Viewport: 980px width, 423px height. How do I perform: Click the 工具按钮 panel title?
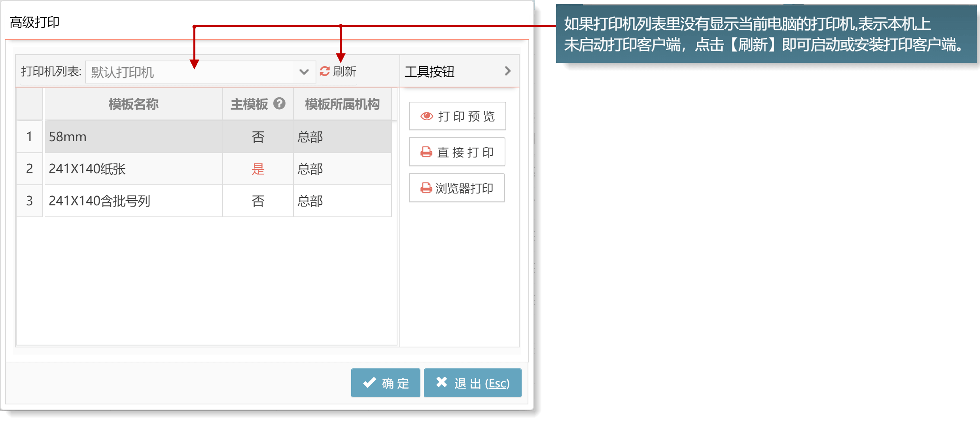[x=429, y=72]
